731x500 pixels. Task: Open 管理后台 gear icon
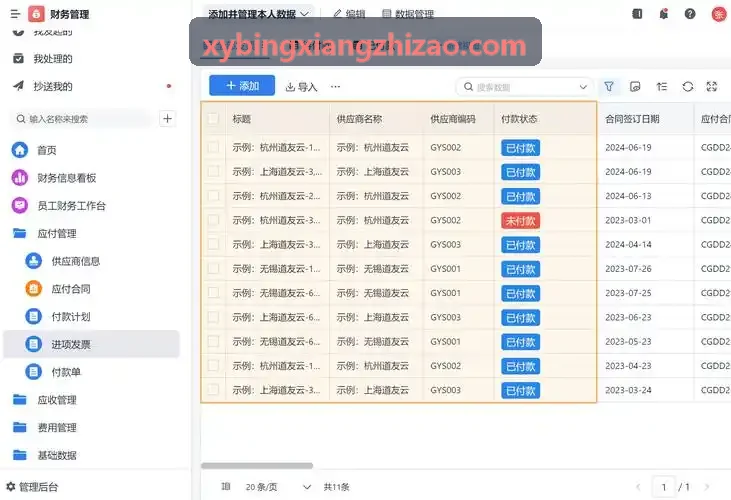(11, 486)
